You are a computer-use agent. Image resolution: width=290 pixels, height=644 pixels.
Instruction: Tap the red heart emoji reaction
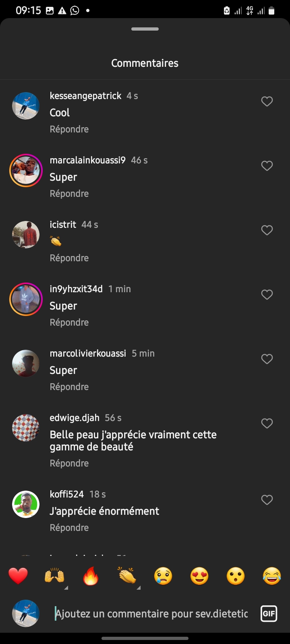(x=18, y=576)
